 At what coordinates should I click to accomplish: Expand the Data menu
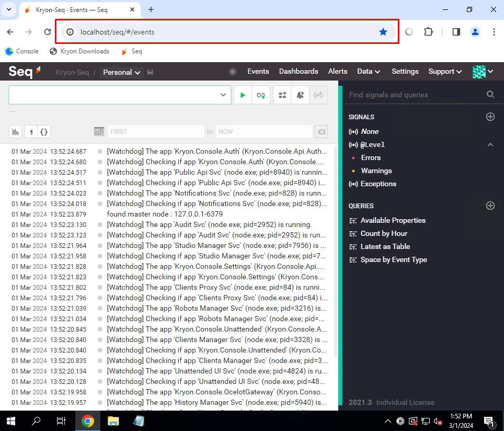pos(369,72)
